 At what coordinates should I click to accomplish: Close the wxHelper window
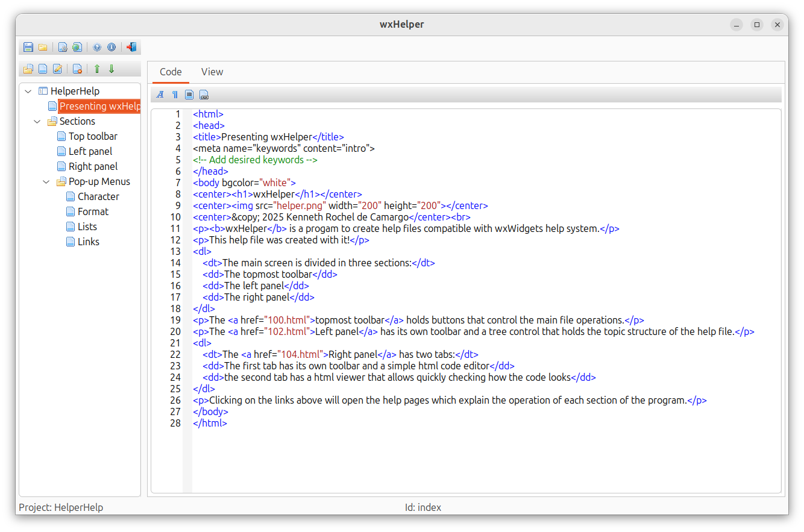click(x=777, y=25)
